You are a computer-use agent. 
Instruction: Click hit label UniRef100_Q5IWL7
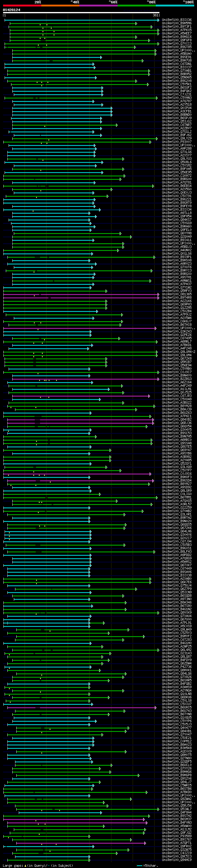point(177,809)
